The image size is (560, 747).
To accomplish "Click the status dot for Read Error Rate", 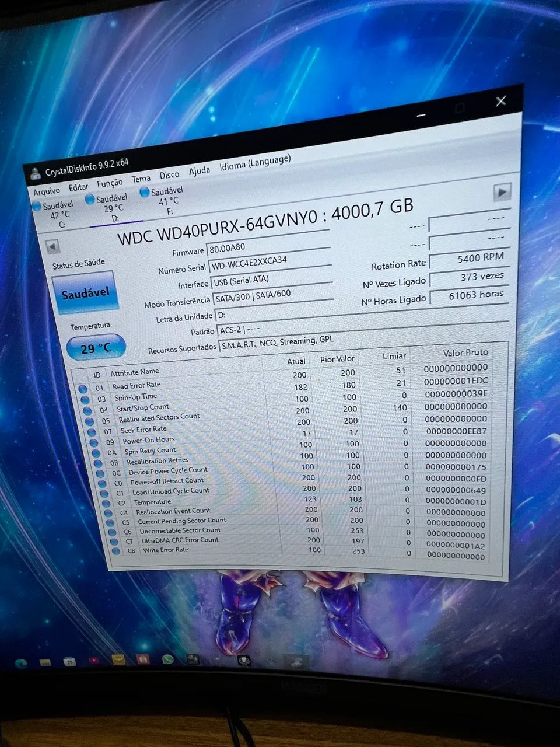I will 83,389.
